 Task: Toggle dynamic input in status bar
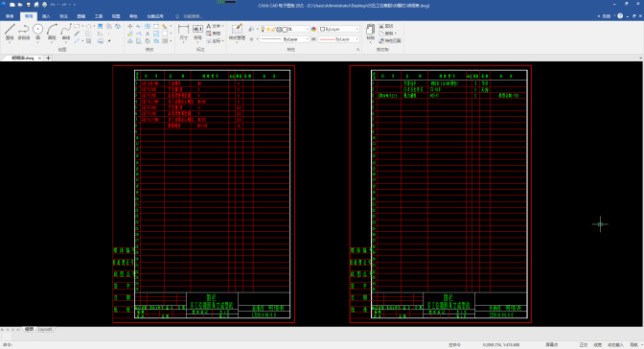tap(615, 345)
